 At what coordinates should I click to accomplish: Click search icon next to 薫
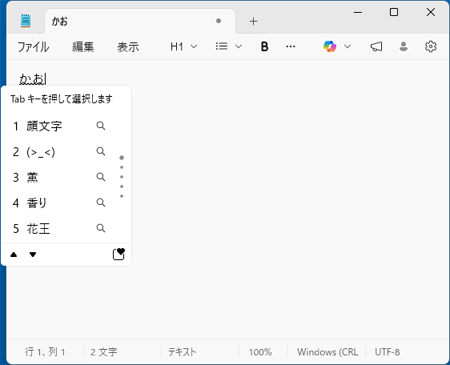point(101,177)
